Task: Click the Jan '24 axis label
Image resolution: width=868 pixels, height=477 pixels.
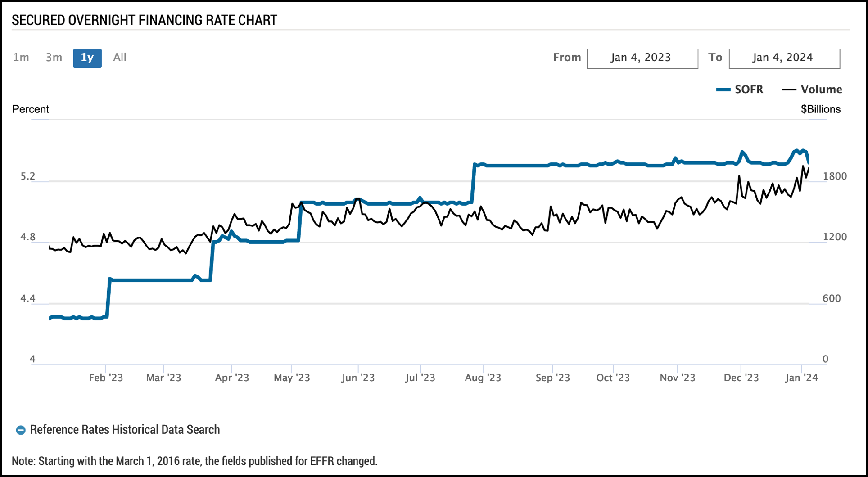Action: pos(801,378)
